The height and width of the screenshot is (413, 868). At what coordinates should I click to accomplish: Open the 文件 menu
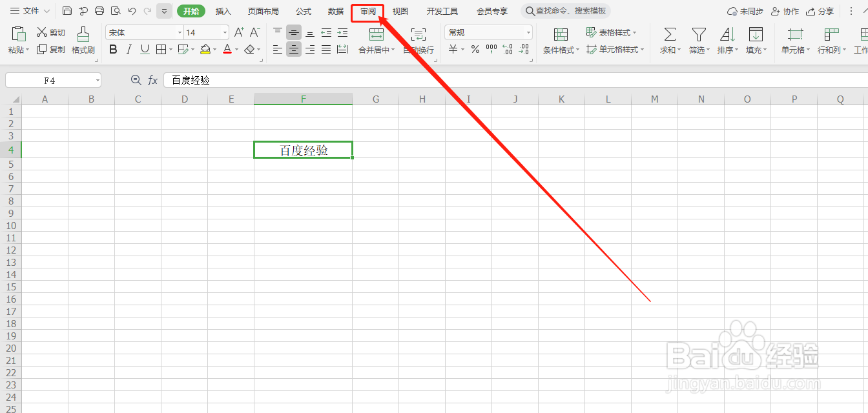coord(30,11)
